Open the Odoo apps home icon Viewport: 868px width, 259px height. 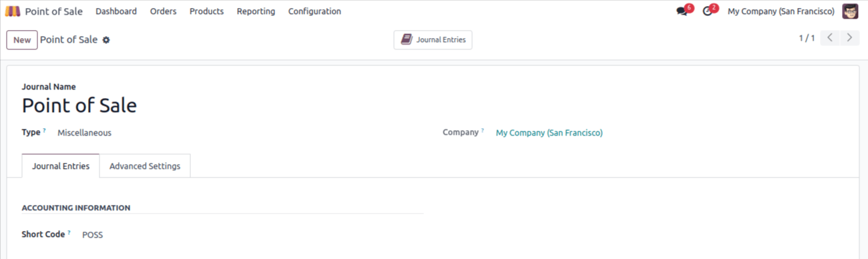point(13,11)
